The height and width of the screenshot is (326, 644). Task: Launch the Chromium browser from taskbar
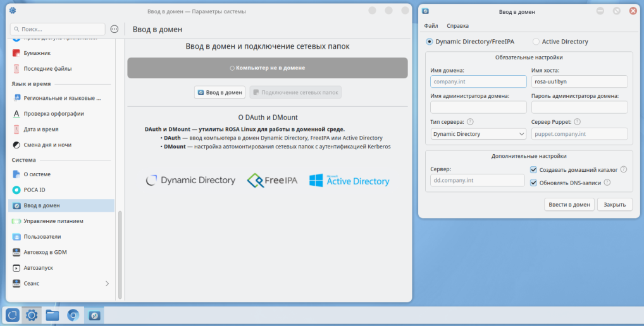tap(73, 315)
